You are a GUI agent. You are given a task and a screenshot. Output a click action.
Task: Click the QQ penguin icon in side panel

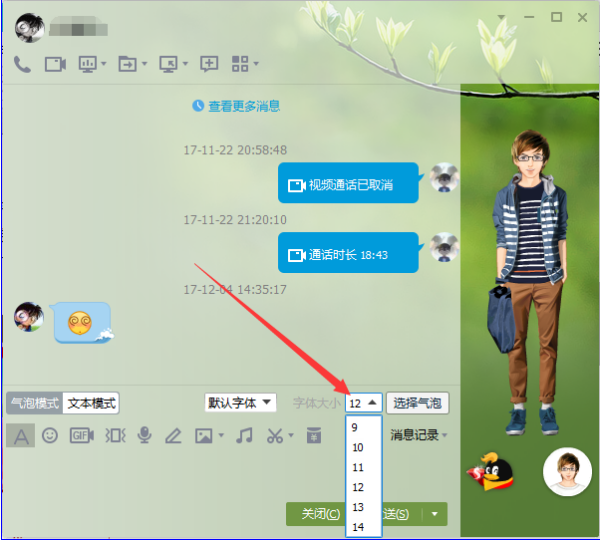click(491, 471)
